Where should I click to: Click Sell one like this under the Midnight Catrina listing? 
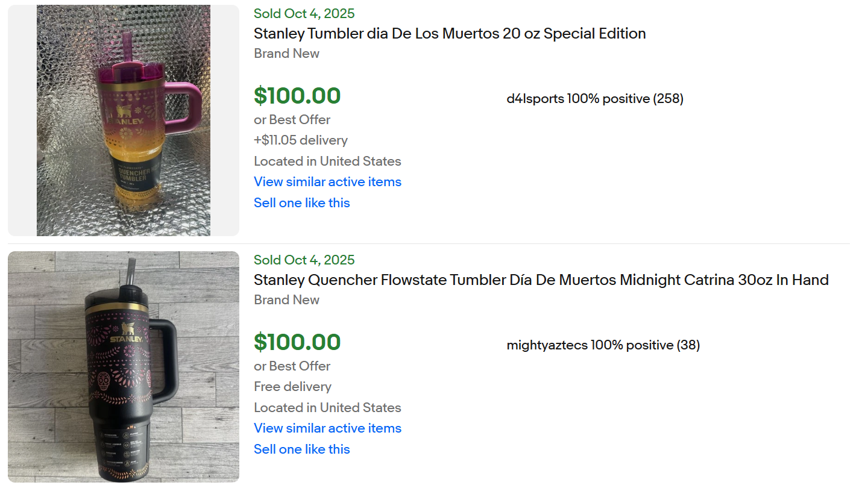[x=301, y=449]
